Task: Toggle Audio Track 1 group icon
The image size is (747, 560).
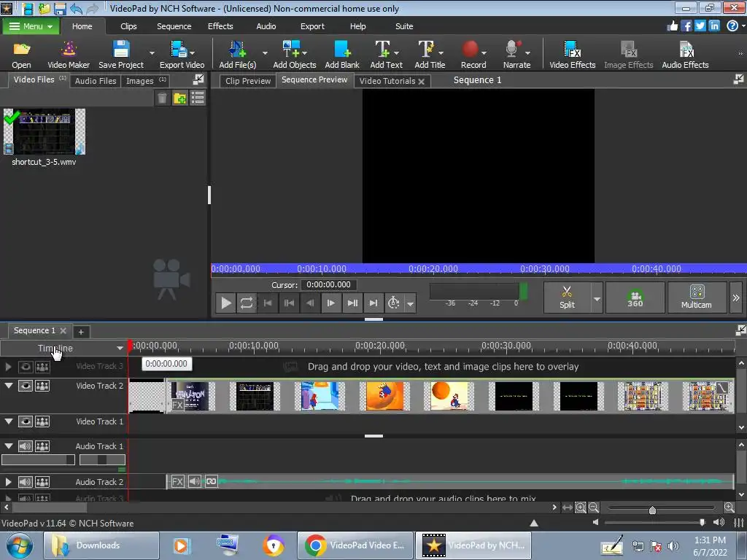Action: tap(42, 446)
